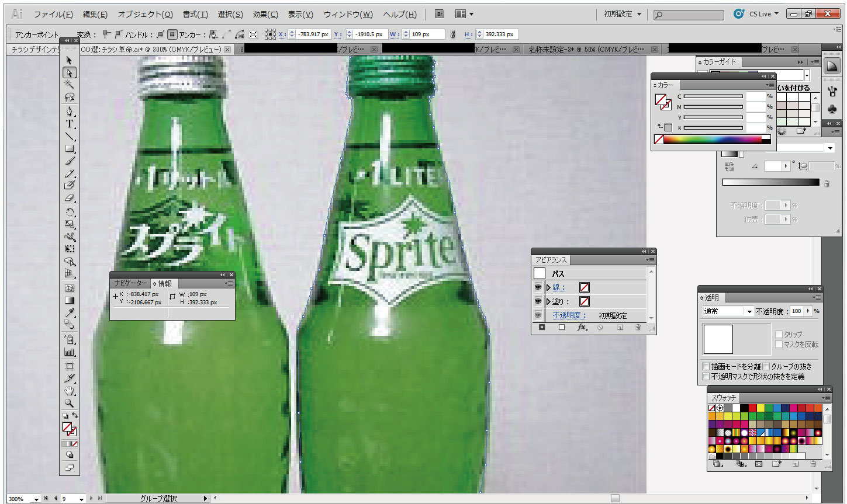Image resolution: width=847 pixels, height=504 pixels.
Task: Open the Appearance panel options menu
Action: pos(650,260)
